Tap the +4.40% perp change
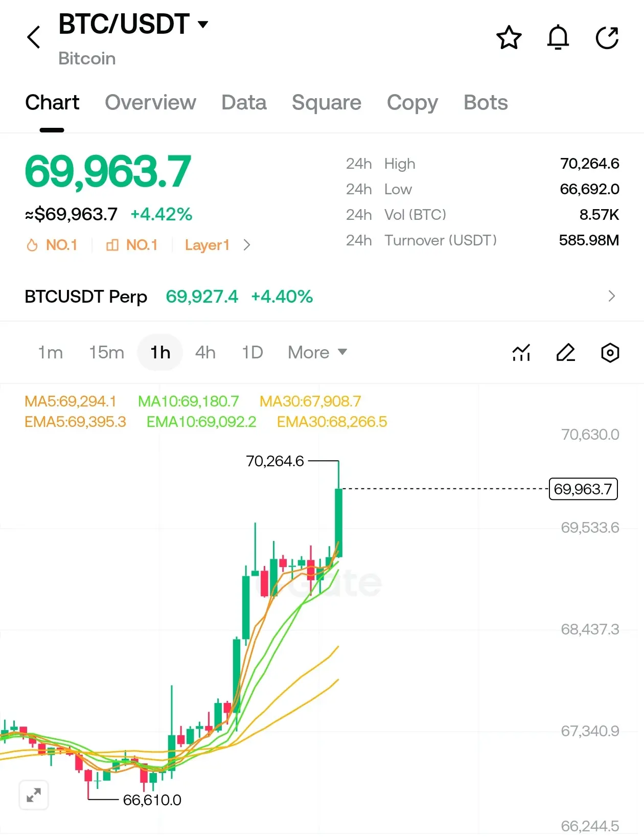This screenshot has height=838, width=644. click(282, 297)
